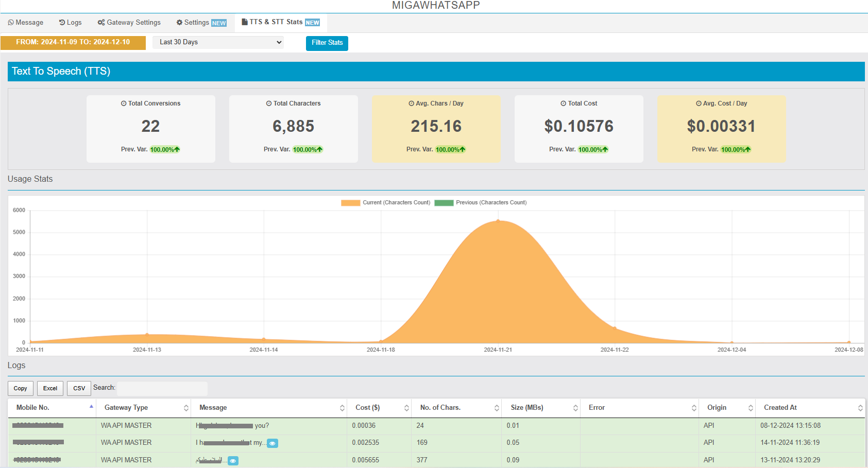Click the eye icon in the 169-character message row
The width and height of the screenshot is (868, 468).
coord(273,443)
